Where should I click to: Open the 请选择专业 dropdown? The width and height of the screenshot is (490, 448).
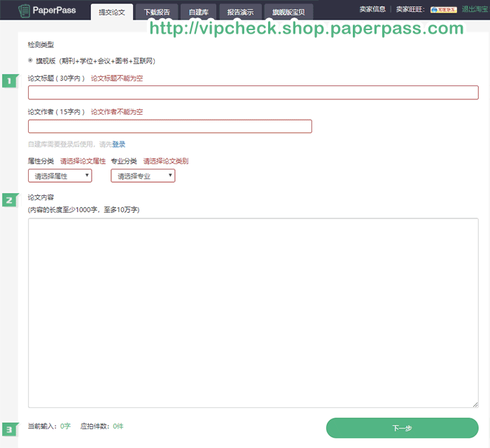tap(143, 176)
